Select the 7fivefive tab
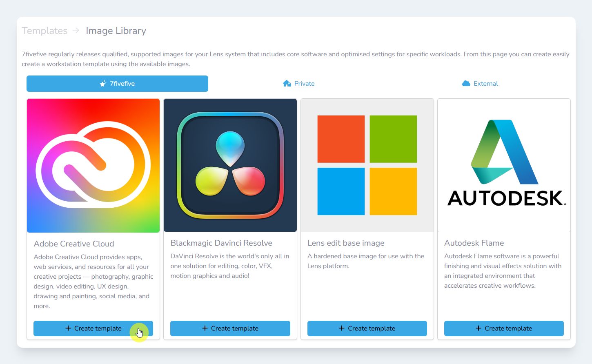Image resolution: width=592 pixels, height=364 pixels. (x=117, y=84)
